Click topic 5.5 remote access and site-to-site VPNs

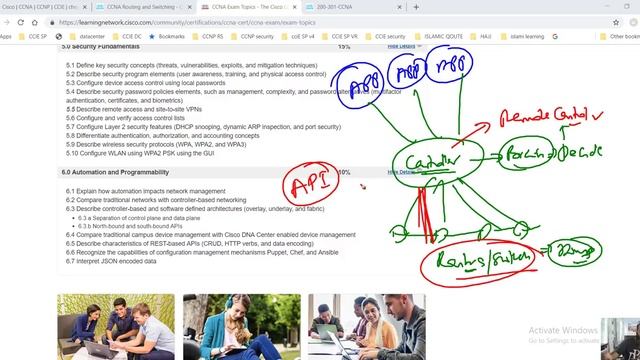(134, 109)
